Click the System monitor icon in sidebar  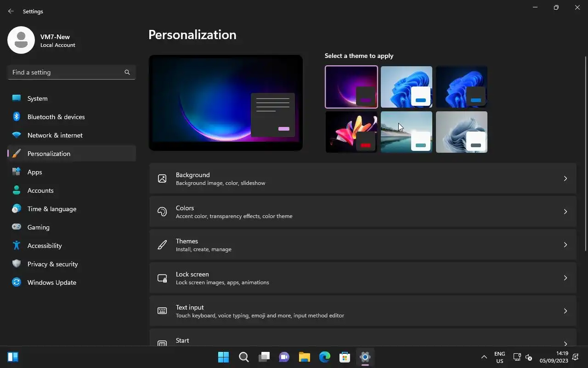coord(17,98)
